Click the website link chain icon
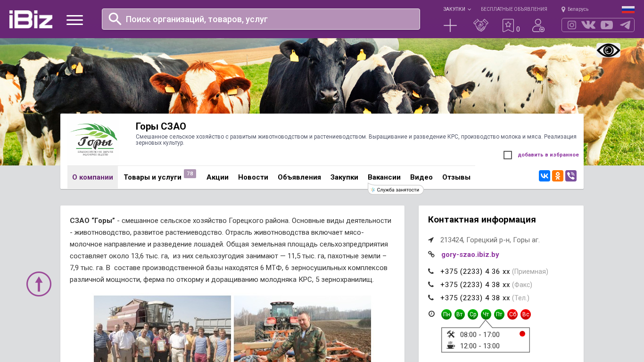 pyautogui.click(x=431, y=255)
